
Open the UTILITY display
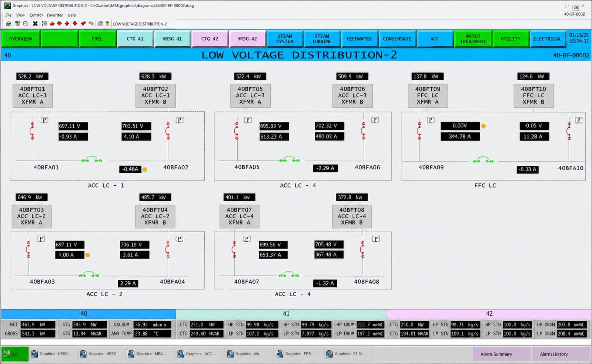coord(511,39)
